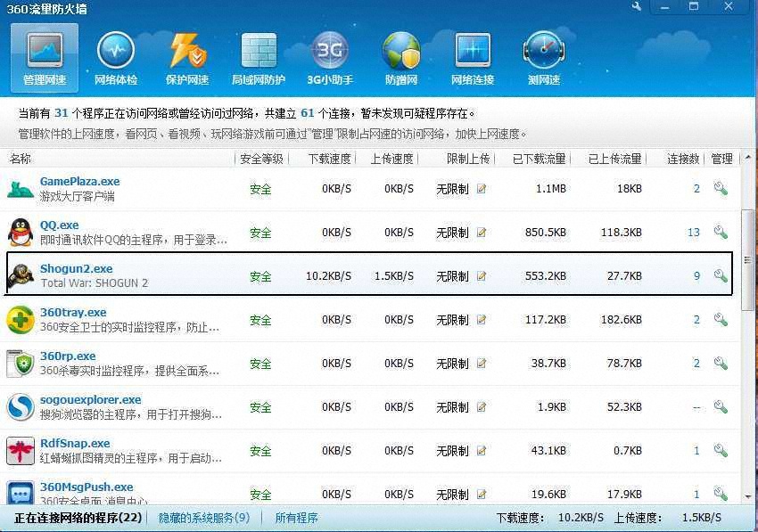Viewport: 758px width, 532px height.
Task: Edit upload limit for QQ.exe
Action: pyautogui.click(x=482, y=233)
